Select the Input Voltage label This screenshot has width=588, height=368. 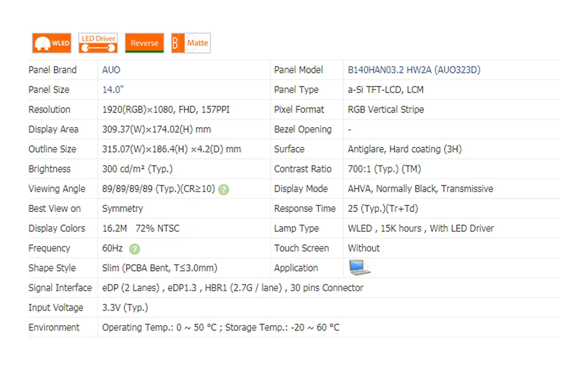(56, 308)
